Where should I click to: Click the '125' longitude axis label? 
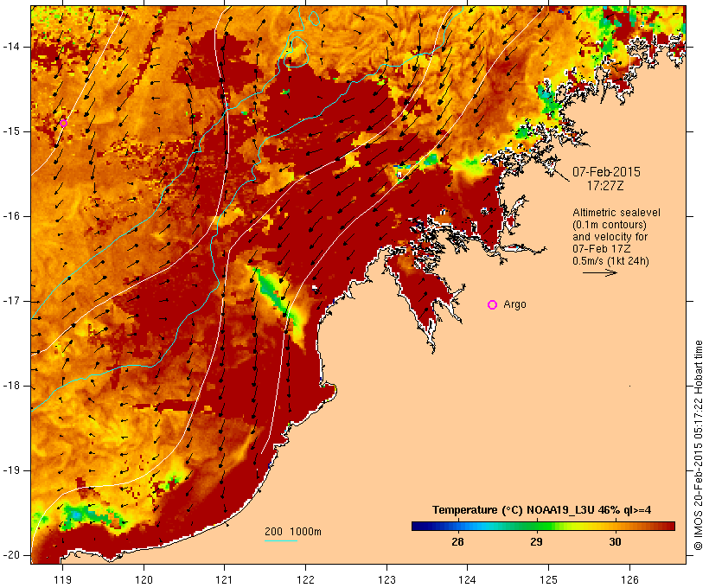click(x=548, y=579)
